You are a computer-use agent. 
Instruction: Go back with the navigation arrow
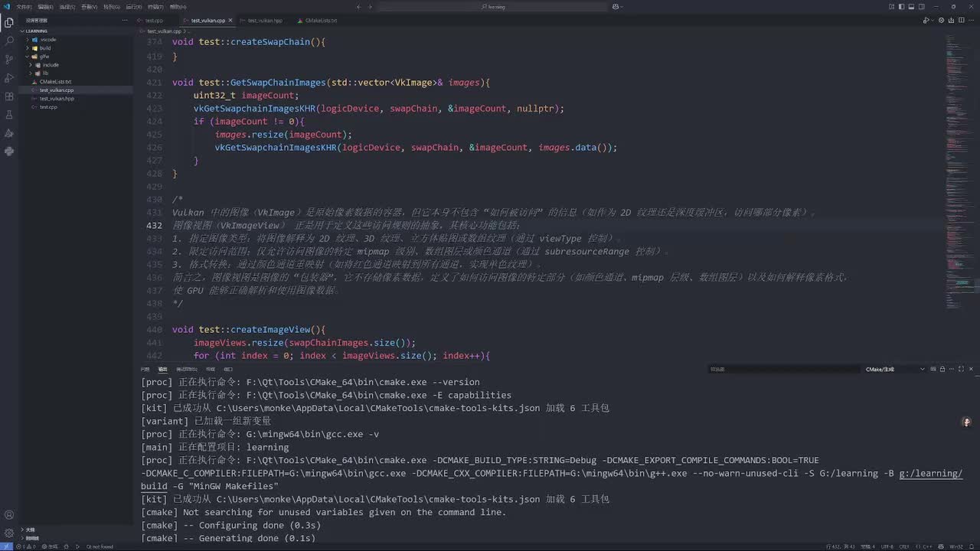coord(358,7)
